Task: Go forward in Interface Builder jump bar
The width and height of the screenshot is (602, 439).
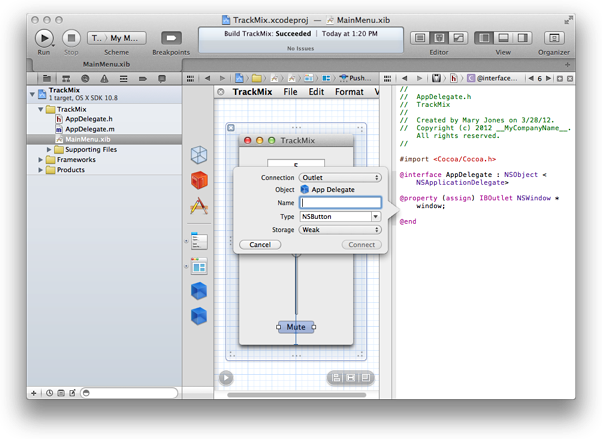Action: pyautogui.click(x=222, y=78)
